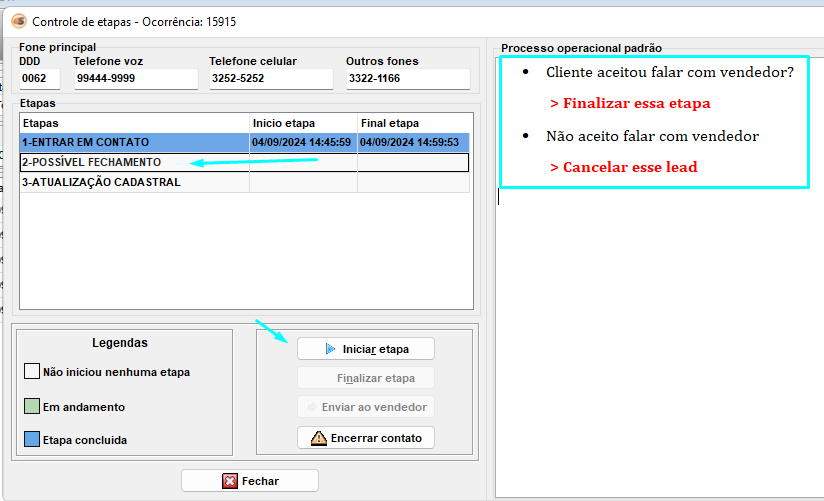Click the warning icon on Encerrar contato
824x501 pixels.
318,438
